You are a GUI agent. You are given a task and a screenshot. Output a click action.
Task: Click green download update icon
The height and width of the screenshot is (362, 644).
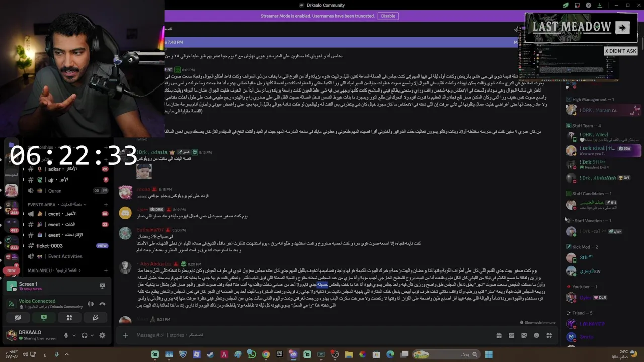coord(600,5)
